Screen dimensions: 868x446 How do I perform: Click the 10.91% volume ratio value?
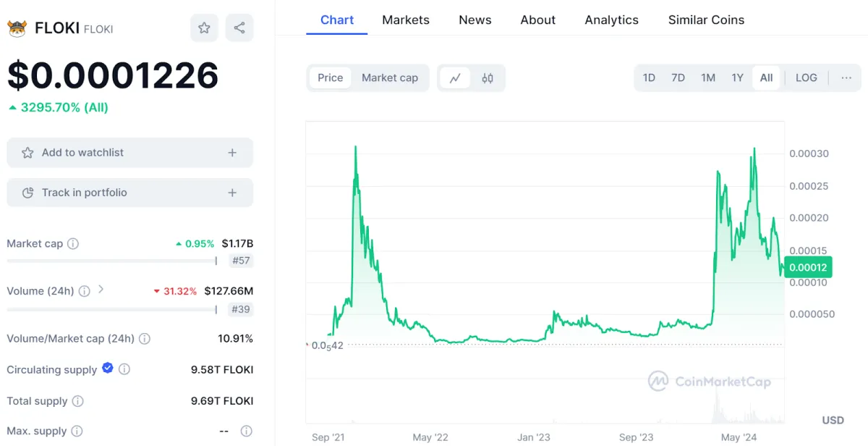tap(235, 339)
